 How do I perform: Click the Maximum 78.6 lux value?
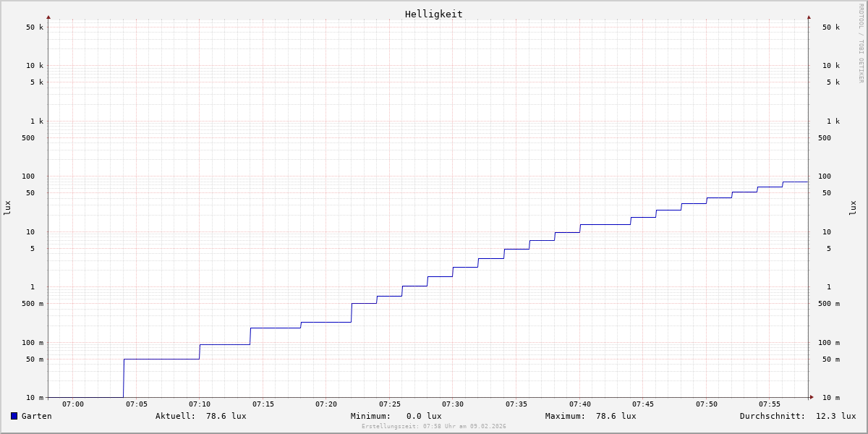pos(616,416)
